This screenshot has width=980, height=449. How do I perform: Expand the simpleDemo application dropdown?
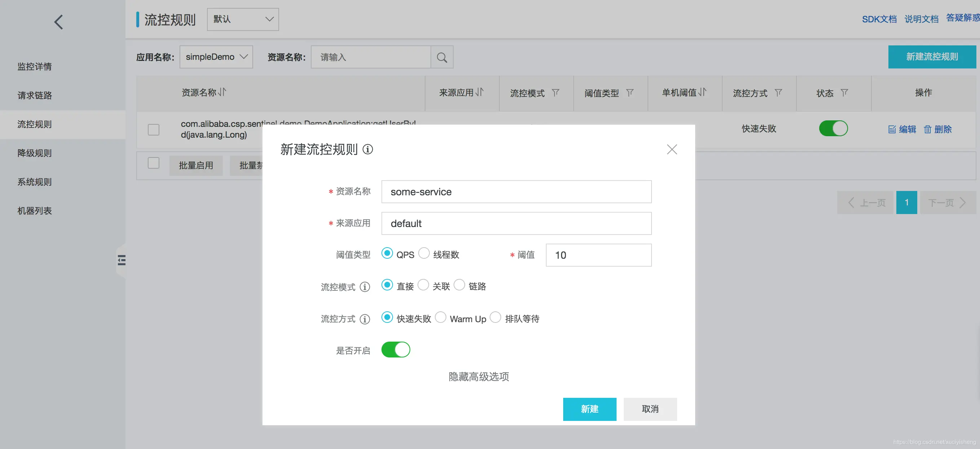coord(216,57)
